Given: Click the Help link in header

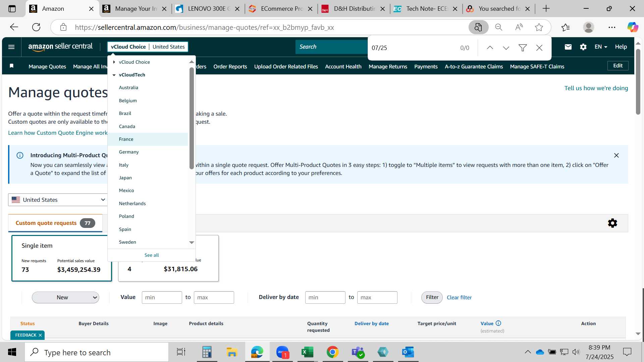Looking at the screenshot, I should [621, 47].
